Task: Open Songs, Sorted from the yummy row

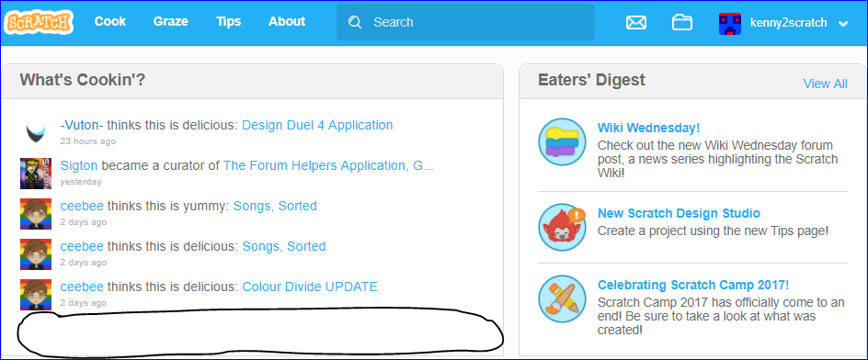Action: click(x=275, y=206)
